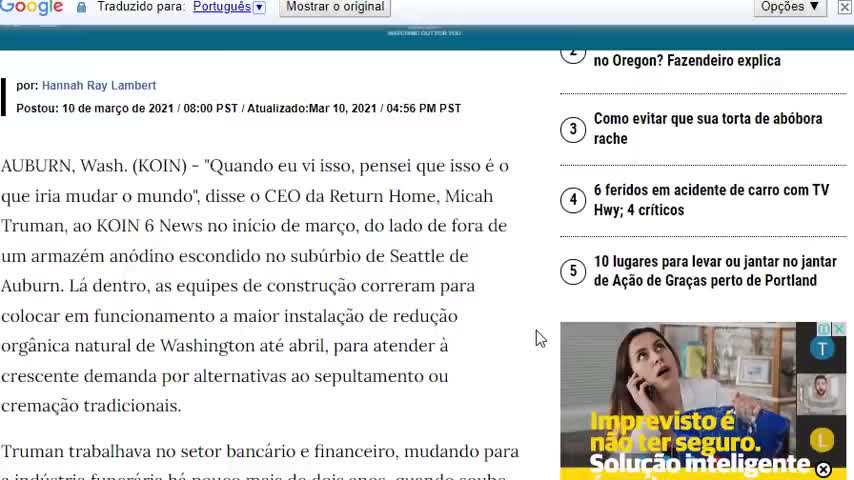This screenshot has height=480, width=854.
Task: Click the yellow L circle icon in ad
Action: pos(822,440)
